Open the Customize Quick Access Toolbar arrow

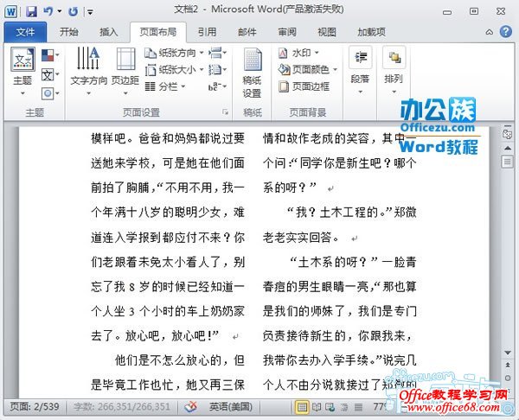click(90, 13)
